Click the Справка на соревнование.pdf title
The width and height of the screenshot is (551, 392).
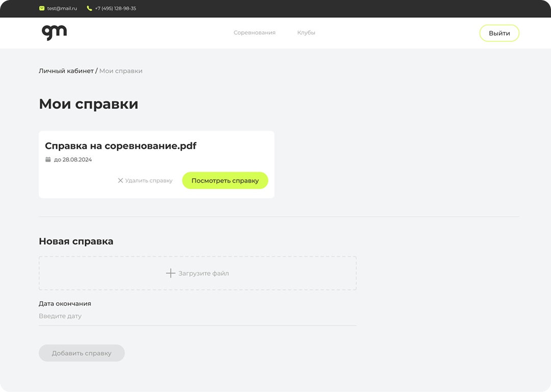pyautogui.click(x=120, y=146)
